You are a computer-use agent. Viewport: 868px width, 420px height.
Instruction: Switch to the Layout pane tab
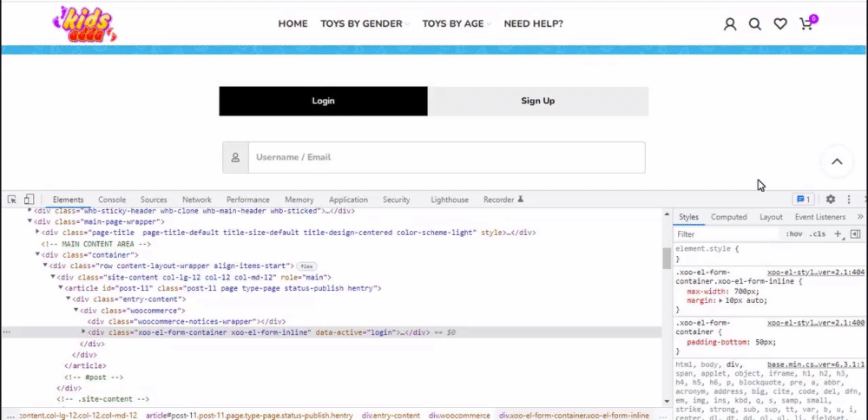771,217
